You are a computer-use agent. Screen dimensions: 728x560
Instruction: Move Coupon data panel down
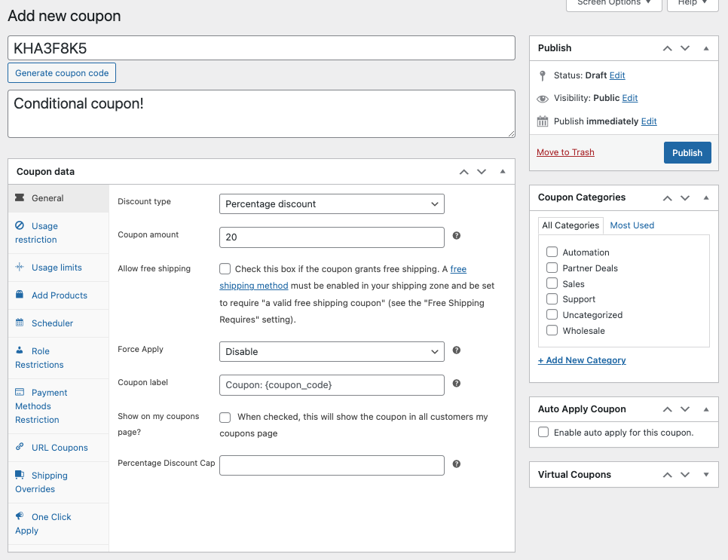tap(482, 172)
